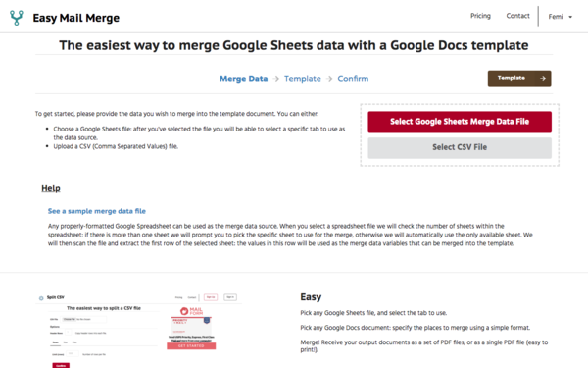Click the Easy Mail Merge title text

(76, 18)
